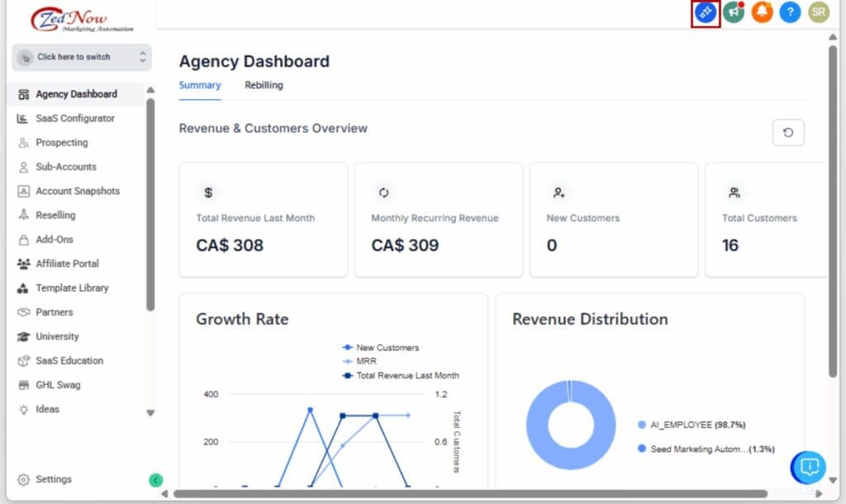Open the help question mark icon
This screenshot has width=846, height=504.
789,12
